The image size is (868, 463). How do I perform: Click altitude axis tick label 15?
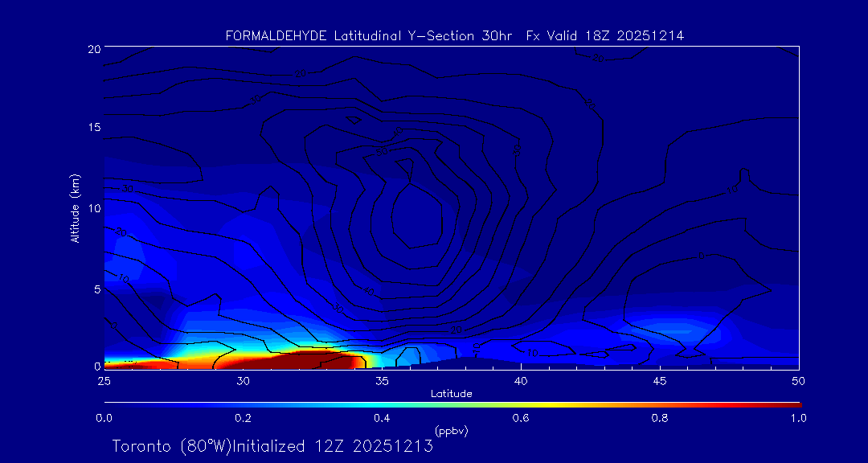pos(93,128)
